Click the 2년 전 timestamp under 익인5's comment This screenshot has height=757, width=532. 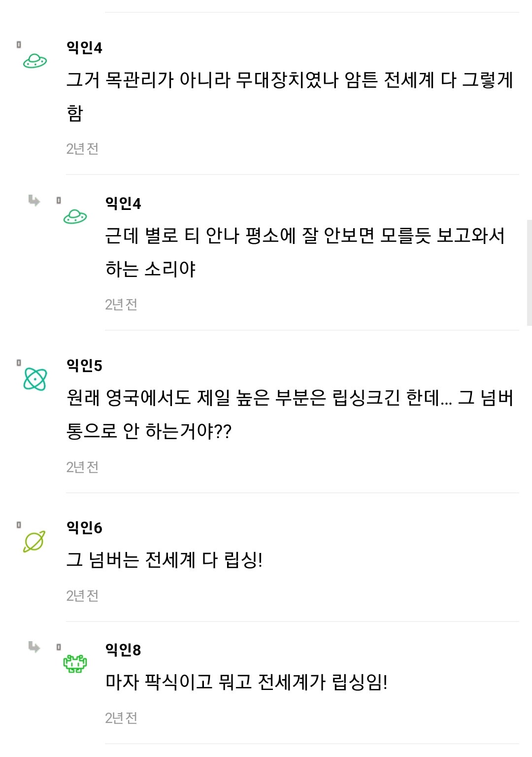tap(82, 467)
